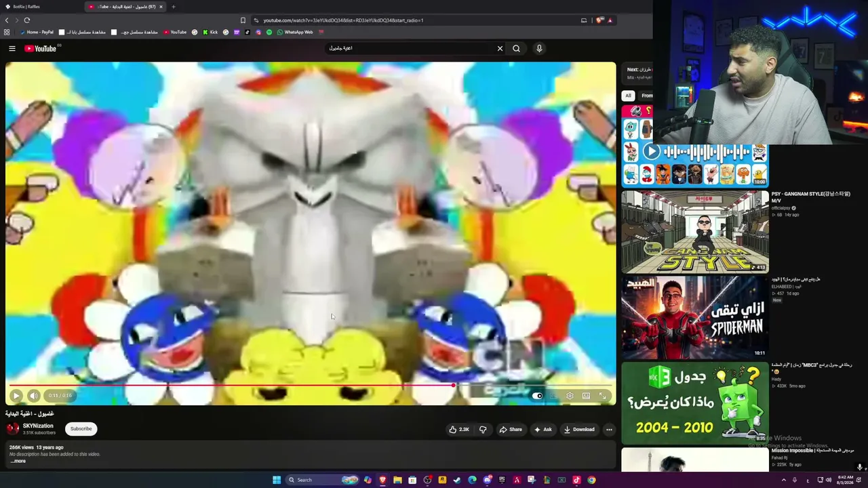This screenshot has width=868, height=488.
Task: Dislike the video with the thumbs-down
Action: coord(483,429)
